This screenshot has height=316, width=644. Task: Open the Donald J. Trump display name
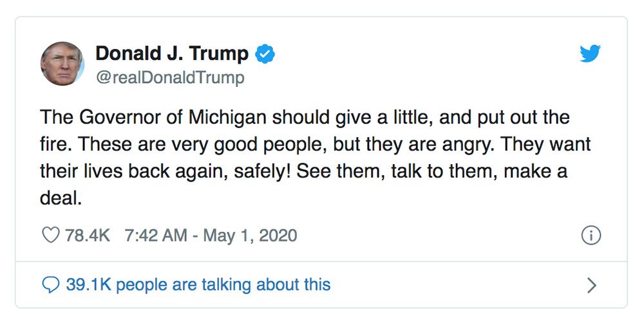click(172, 53)
